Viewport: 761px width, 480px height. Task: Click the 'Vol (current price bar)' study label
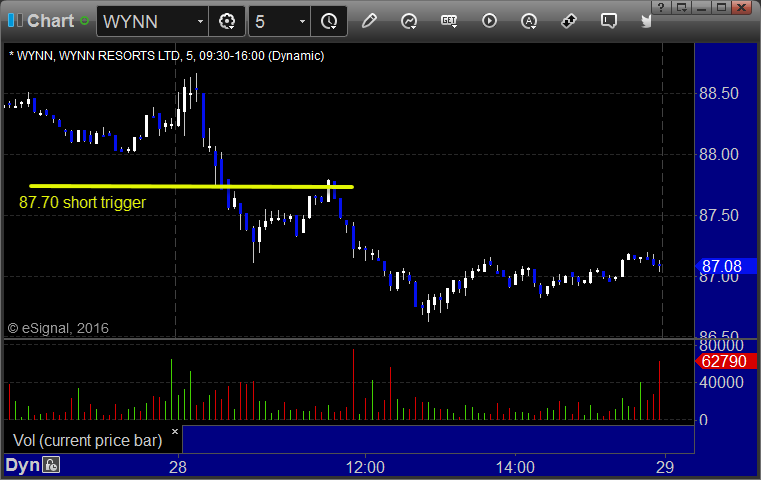coord(87,440)
